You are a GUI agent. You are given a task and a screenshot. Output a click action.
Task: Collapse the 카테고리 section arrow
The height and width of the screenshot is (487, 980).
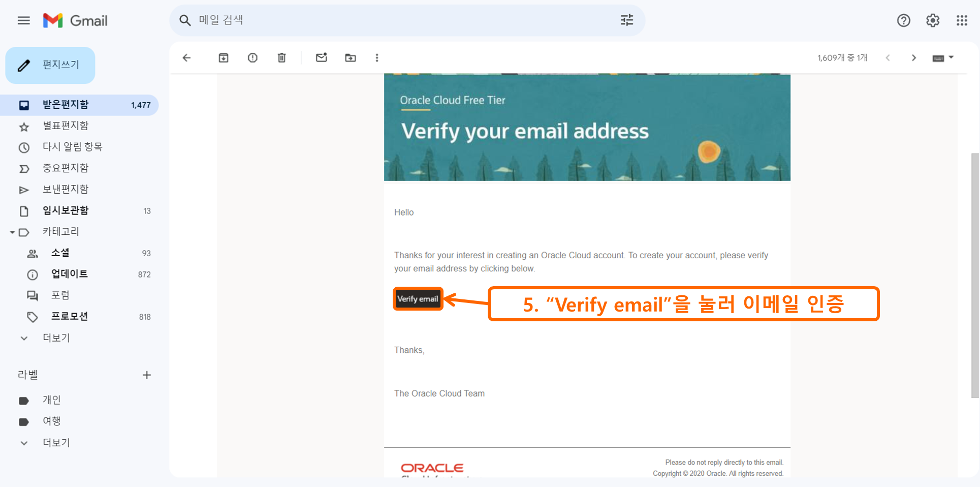click(12, 232)
